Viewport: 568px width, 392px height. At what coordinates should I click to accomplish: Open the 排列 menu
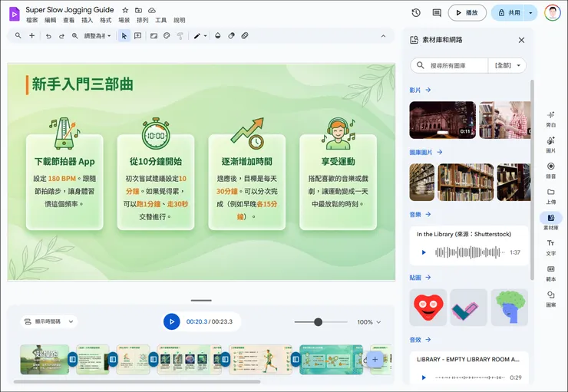click(142, 20)
